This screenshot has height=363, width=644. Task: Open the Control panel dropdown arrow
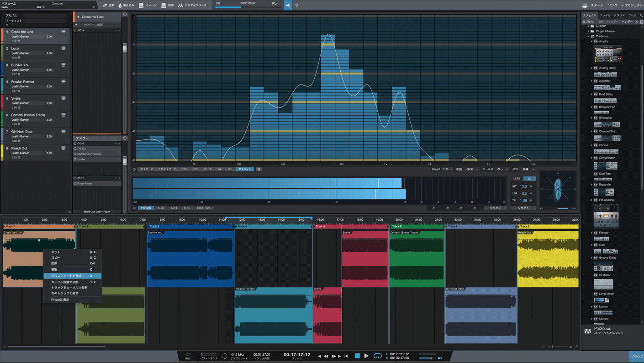[94, 7]
